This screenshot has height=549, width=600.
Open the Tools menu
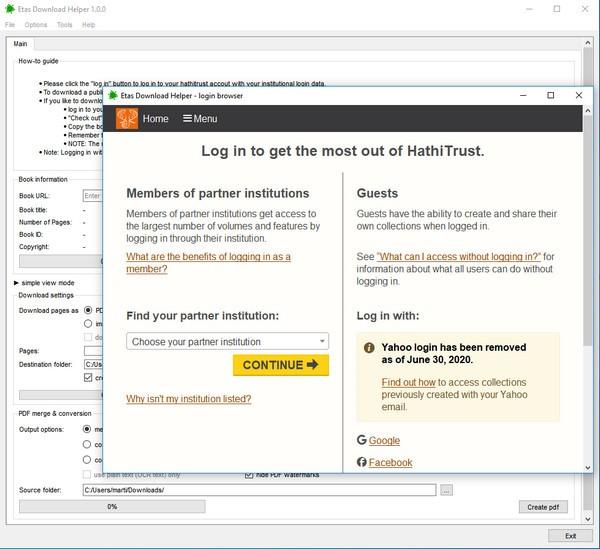(65, 25)
